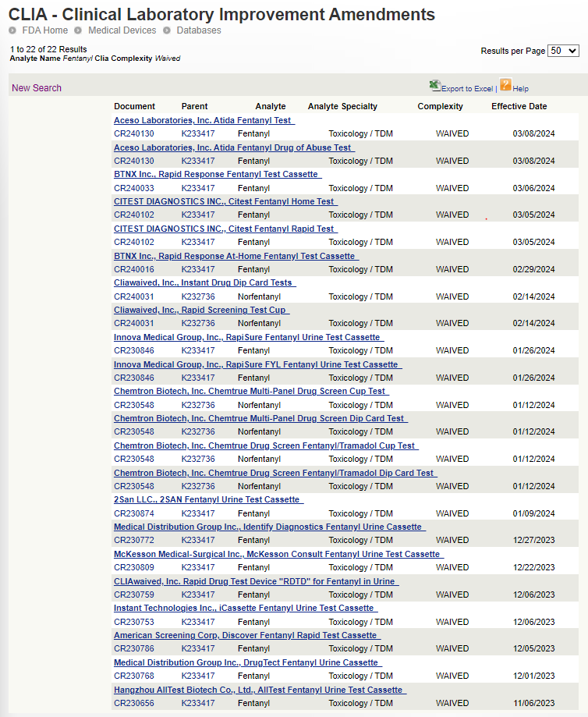588x717 pixels.
Task: Go to FDA Home breadcrumb
Action: click(44, 30)
